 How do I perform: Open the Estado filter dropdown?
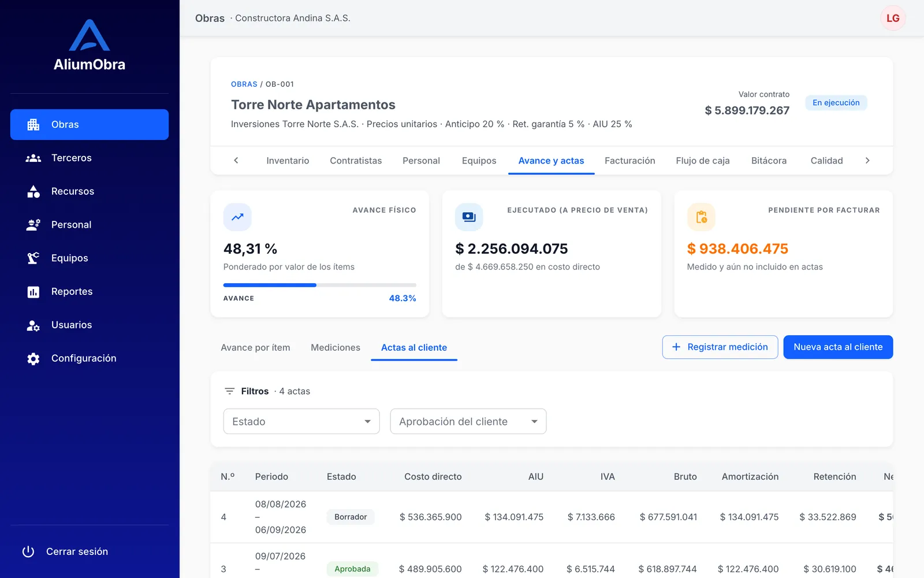[301, 421]
